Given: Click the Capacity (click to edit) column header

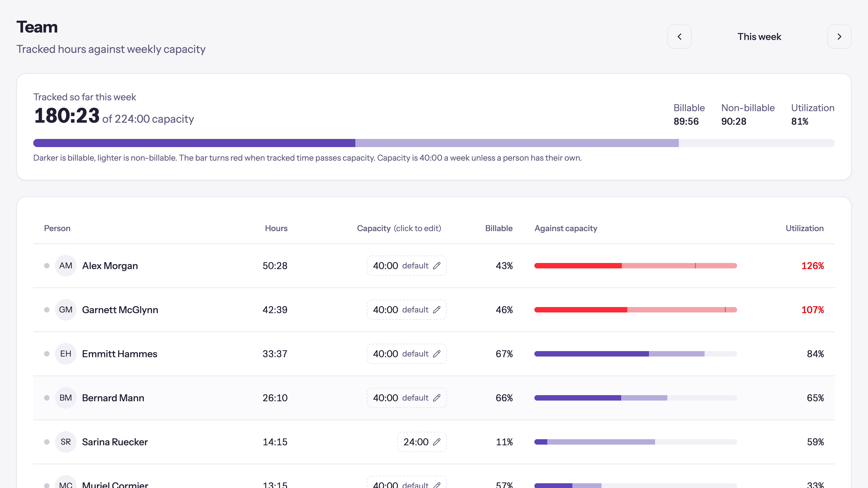Looking at the screenshot, I should pos(399,228).
